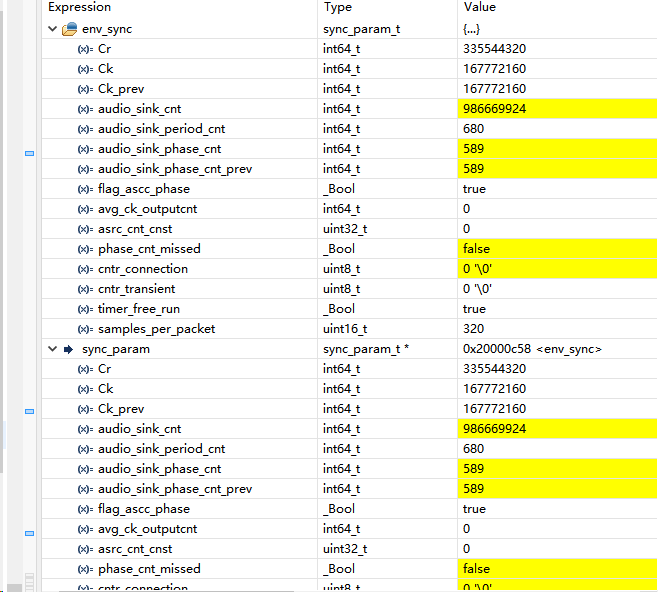
Task: Click the sync_param pointer arrow icon
Action: tap(69, 349)
